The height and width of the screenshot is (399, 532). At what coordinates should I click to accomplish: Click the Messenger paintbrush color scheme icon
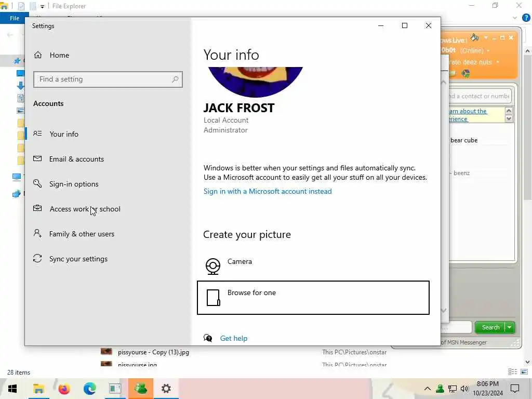coord(474,37)
